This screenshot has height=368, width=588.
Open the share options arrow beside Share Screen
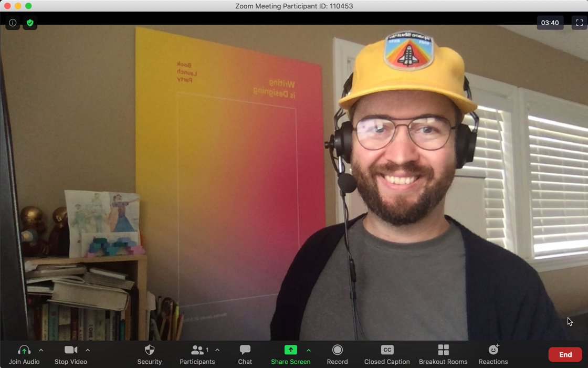point(309,350)
